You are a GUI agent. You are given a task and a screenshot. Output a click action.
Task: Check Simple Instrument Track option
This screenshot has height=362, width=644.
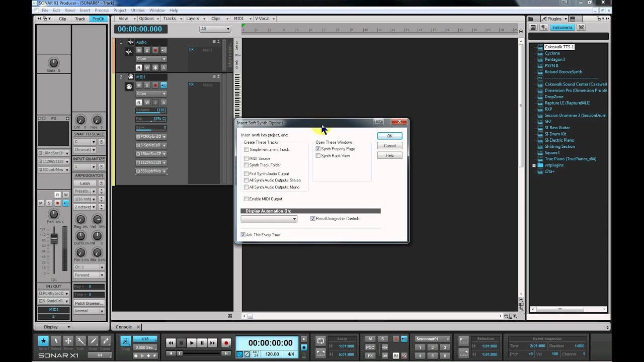(x=246, y=149)
